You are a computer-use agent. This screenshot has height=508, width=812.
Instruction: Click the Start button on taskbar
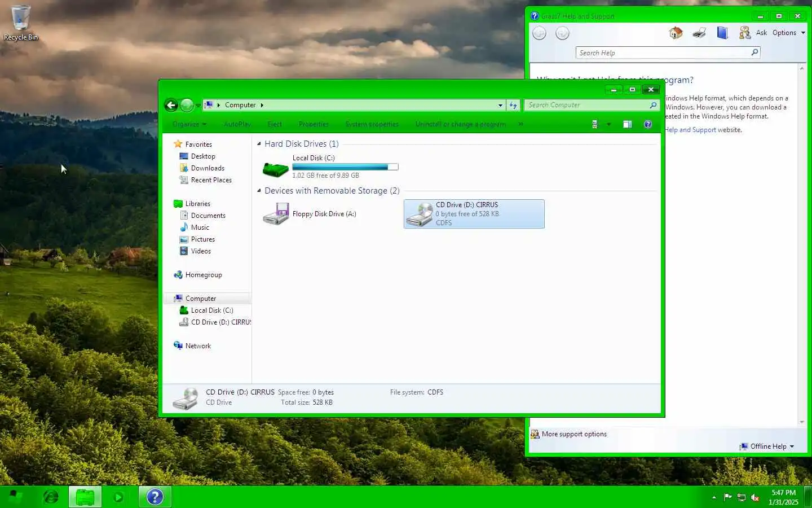[15, 497]
